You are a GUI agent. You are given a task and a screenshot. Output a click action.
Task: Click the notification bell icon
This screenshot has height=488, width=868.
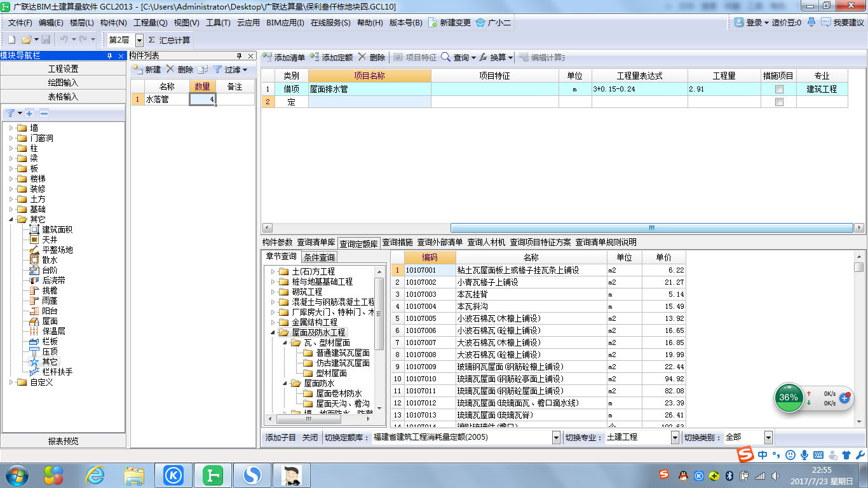811,22
